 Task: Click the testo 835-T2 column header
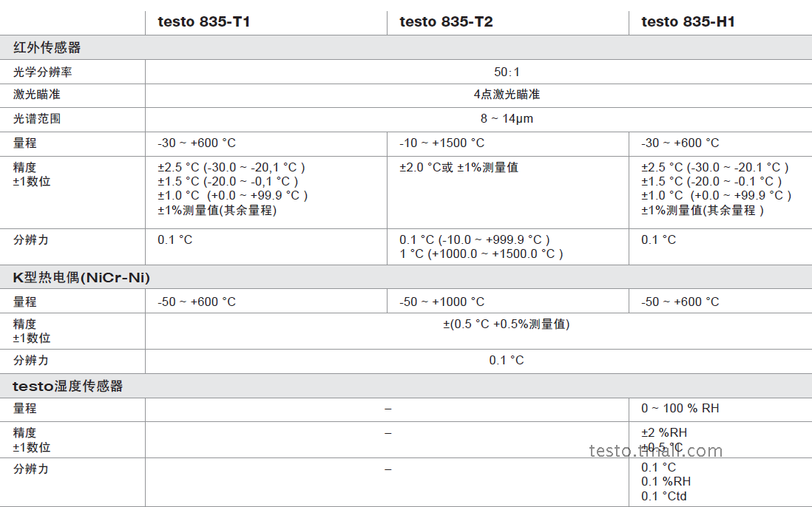point(446,21)
